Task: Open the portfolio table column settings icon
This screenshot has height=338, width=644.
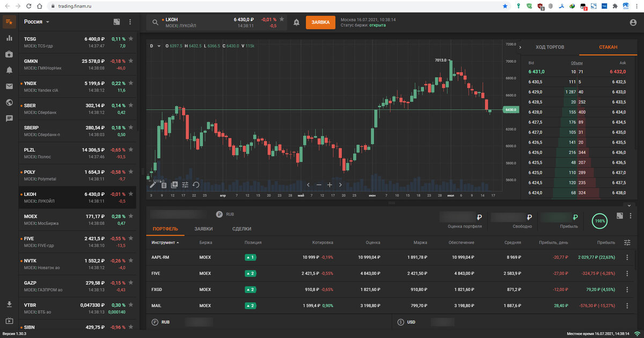Action: pos(627,242)
